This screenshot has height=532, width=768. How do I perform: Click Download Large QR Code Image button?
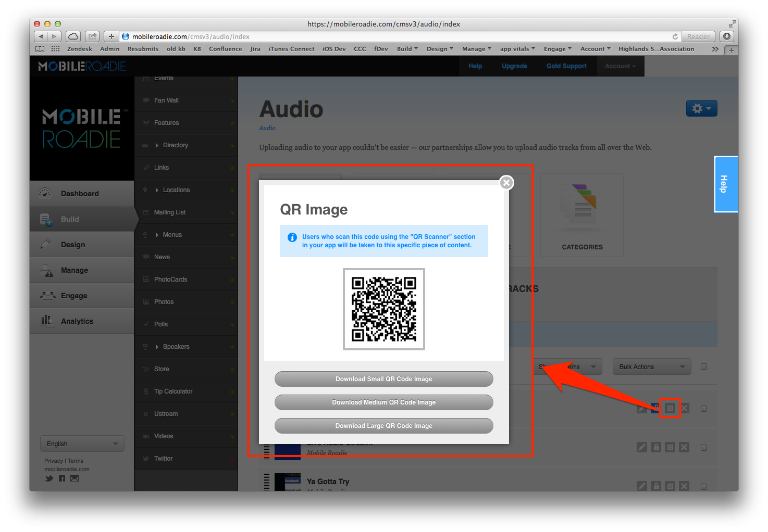[383, 426]
